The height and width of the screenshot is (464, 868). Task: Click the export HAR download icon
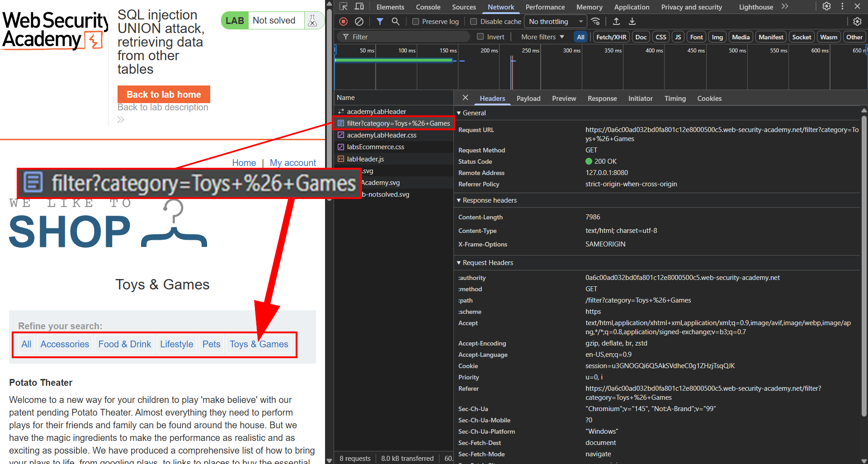pos(632,21)
